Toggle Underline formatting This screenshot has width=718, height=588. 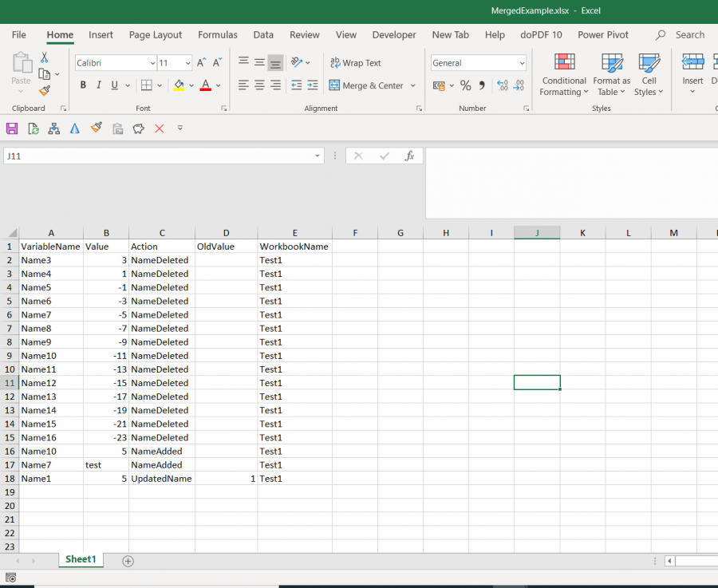click(x=114, y=85)
